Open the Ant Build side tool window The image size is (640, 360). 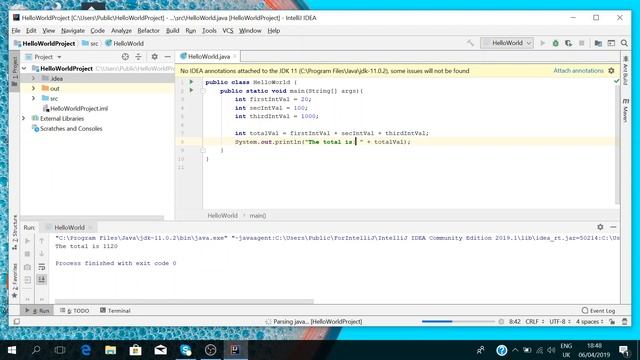tap(625, 71)
